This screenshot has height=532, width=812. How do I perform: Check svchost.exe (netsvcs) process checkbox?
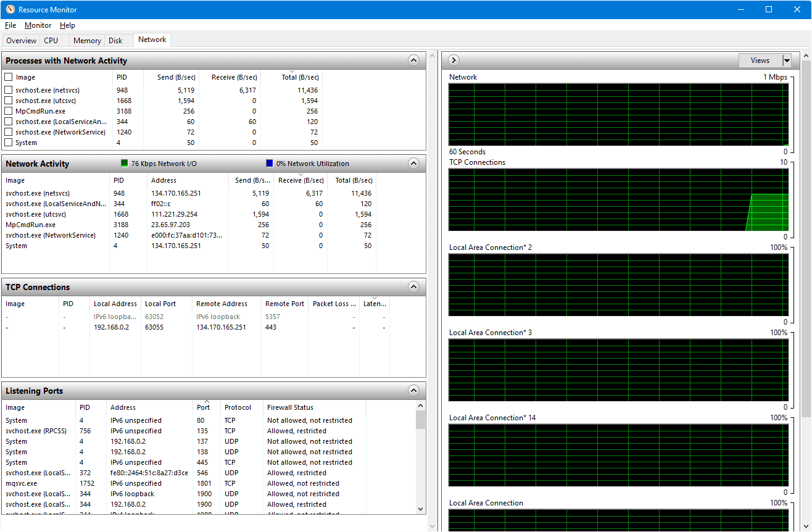[9, 90]
